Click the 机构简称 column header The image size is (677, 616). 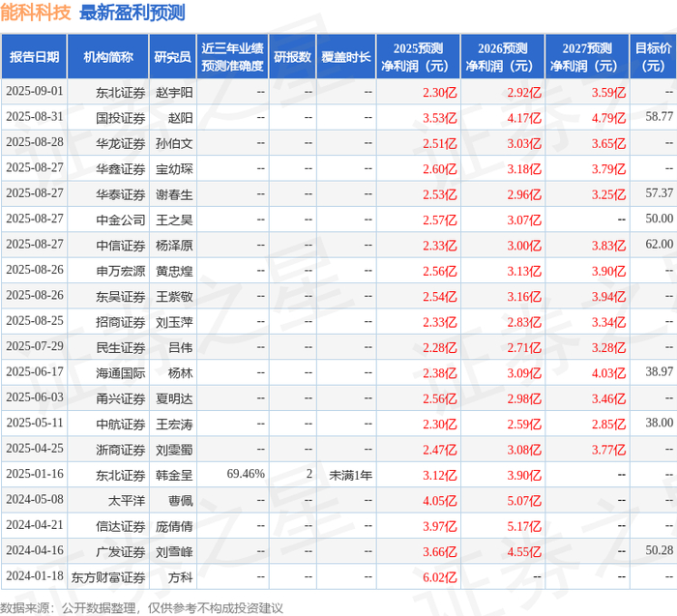click(108, 56)
